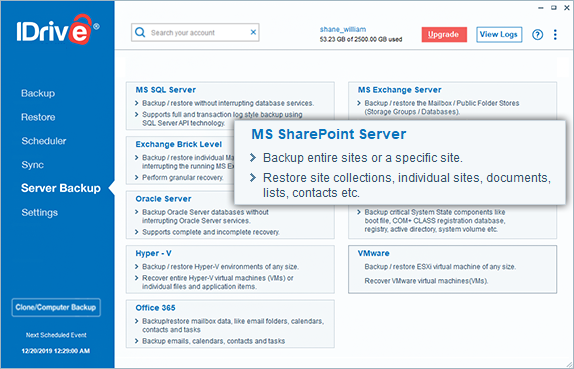Open the Sync section
Viewport: 574px width, 369px height.
pos(32,165)
